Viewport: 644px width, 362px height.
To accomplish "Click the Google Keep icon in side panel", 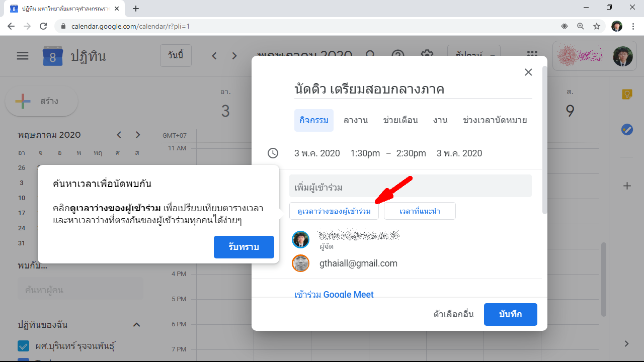I will point(627,94).
